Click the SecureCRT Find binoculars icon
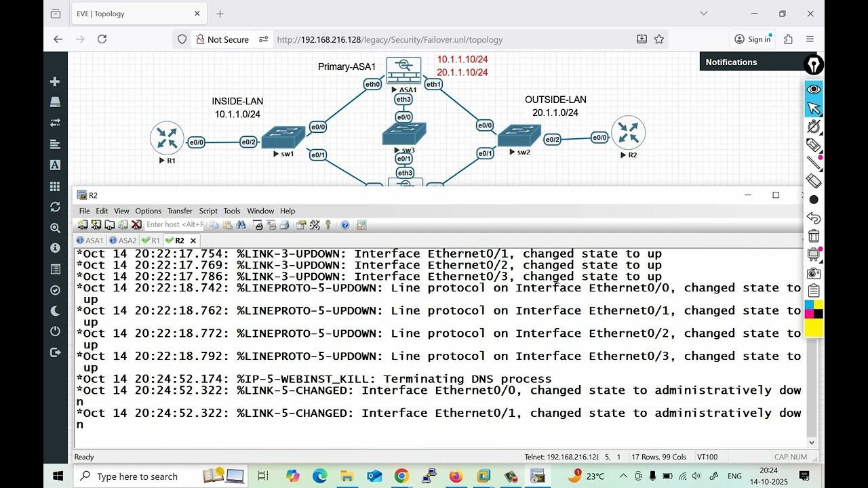Viewport: 868px width, 488px height. click(x=241, y=224)
